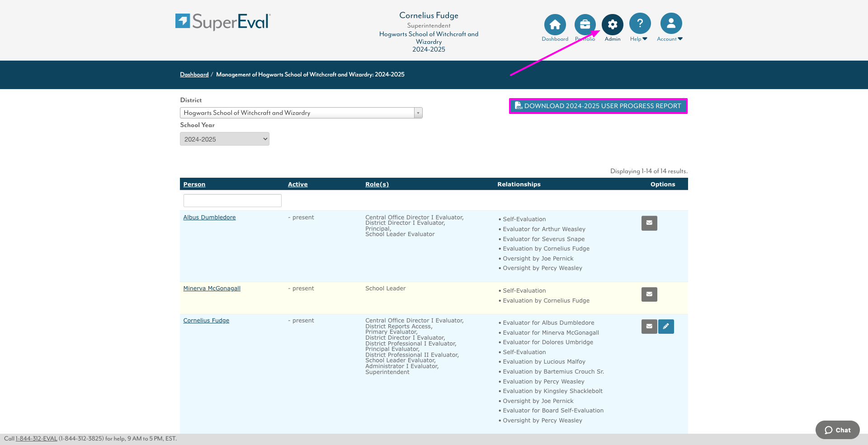
Task: Open the Account user menu
Action: pyautogui.click(x=671, y=24)
